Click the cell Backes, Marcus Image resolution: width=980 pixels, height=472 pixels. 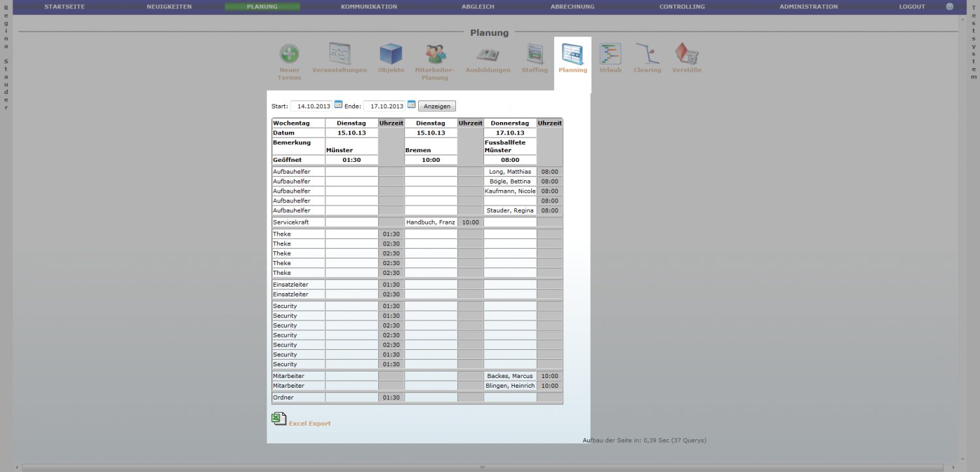pos(510,376)
